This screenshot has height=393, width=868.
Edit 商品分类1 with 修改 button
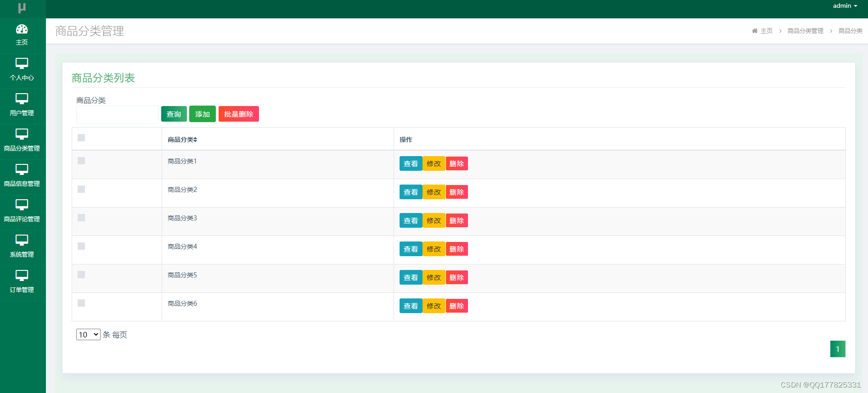pyautogui.click(x=434, y=164)
